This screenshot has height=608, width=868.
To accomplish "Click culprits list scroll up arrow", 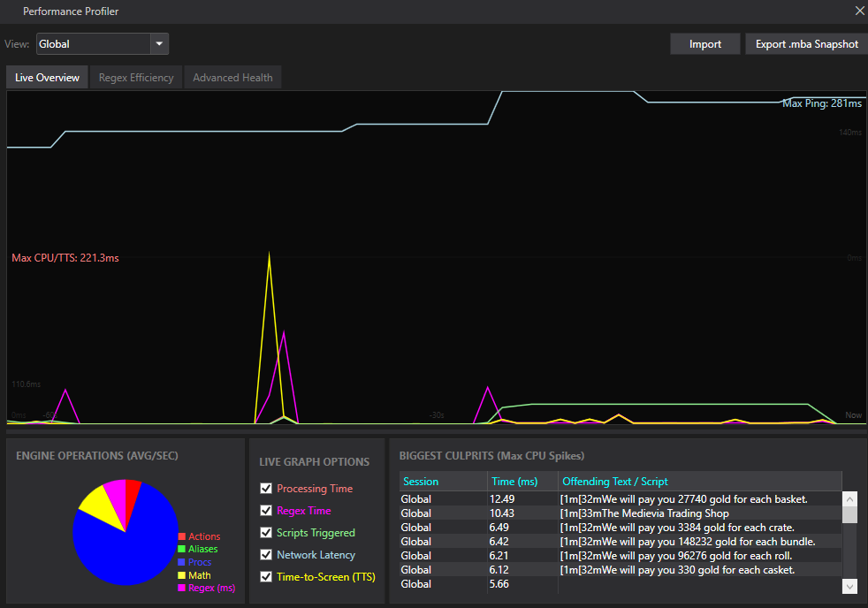I will tap(849, 498).
